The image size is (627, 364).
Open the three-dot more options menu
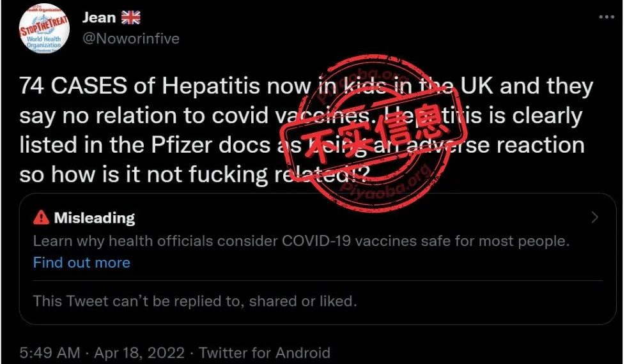coord(606,17)
